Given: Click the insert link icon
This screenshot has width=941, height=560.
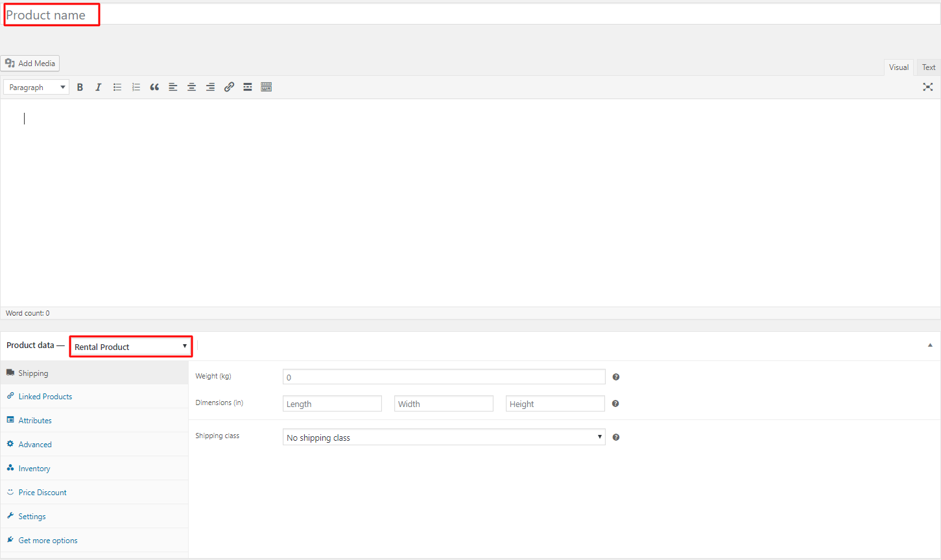Looking at the screenshot, I should [229, 87].
